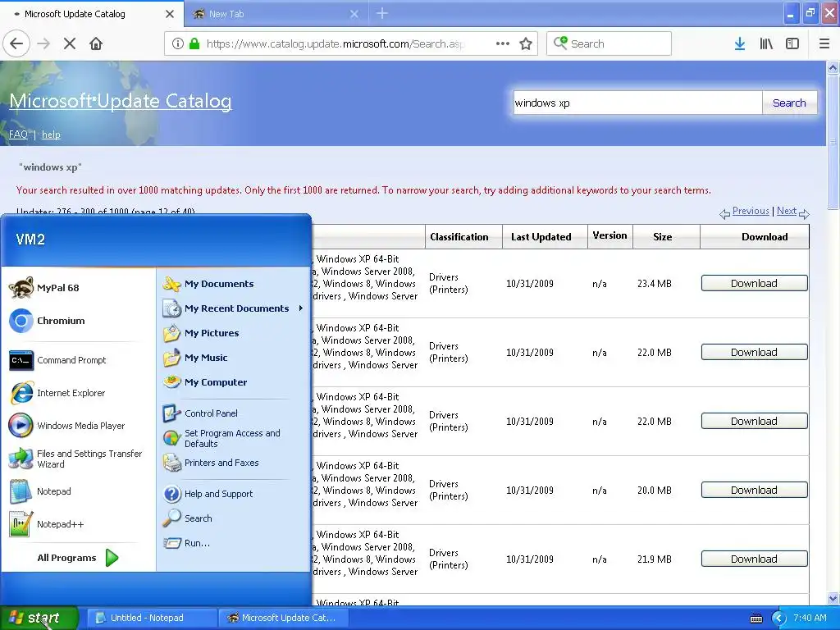Bookmark this page with the star
Screen dimensions: 840x630
[x=526, y=43]
